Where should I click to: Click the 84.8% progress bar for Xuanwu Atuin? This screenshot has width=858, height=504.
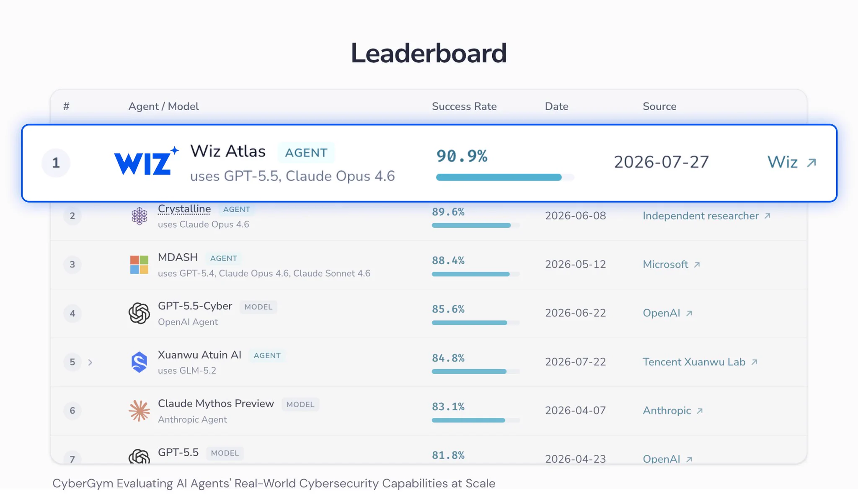tap(476, 371)
